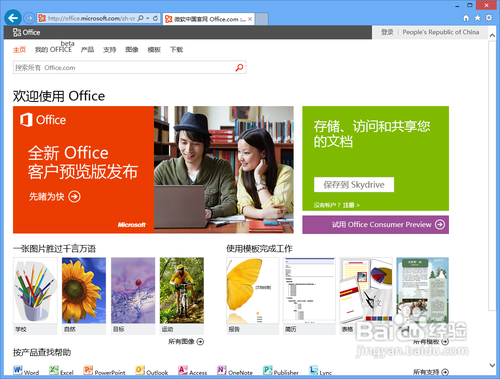Refresh the page with the reload icon
The height and width of the screenshot is (379, 500).
pos(155,18)
